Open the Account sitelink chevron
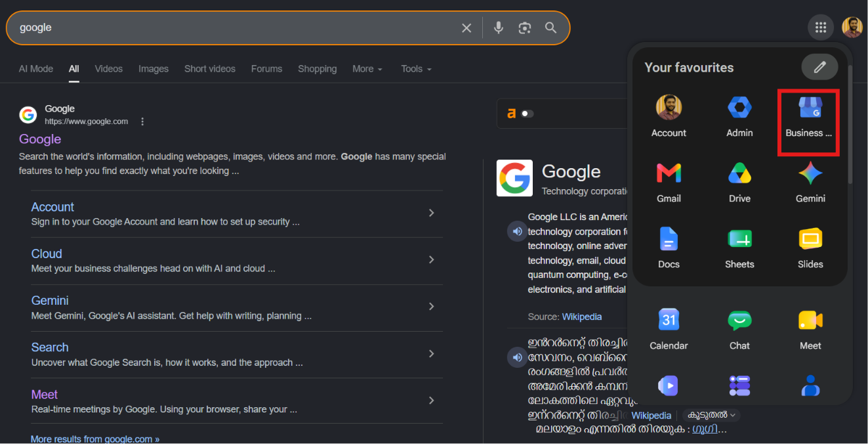The image size is (868, 444). (x=431, y=213)
